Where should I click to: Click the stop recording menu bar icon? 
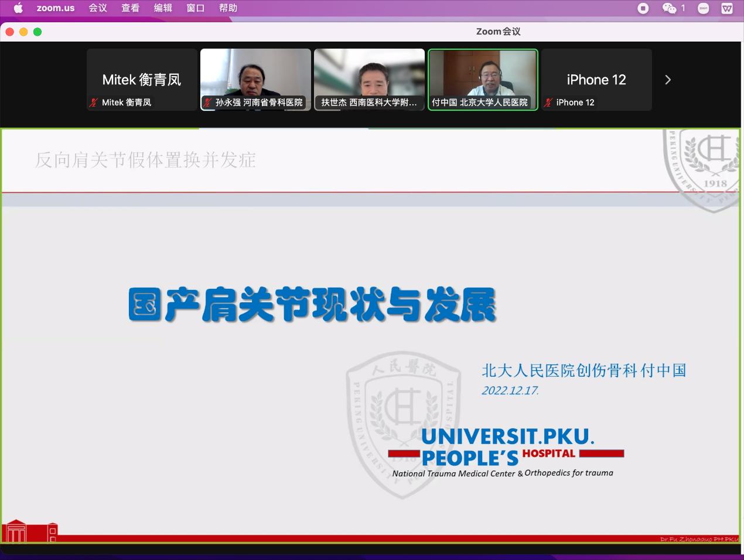click(643, 8)
